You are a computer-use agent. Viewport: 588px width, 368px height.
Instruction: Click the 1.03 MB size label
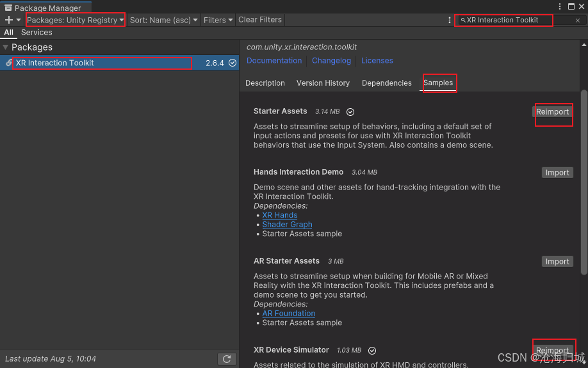[x=348, y=350]
